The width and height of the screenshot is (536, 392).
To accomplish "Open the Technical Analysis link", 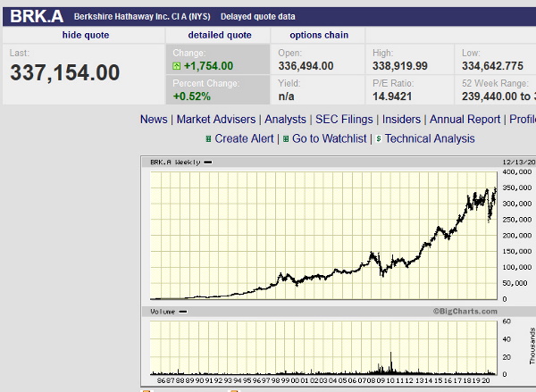I will 430,138.
